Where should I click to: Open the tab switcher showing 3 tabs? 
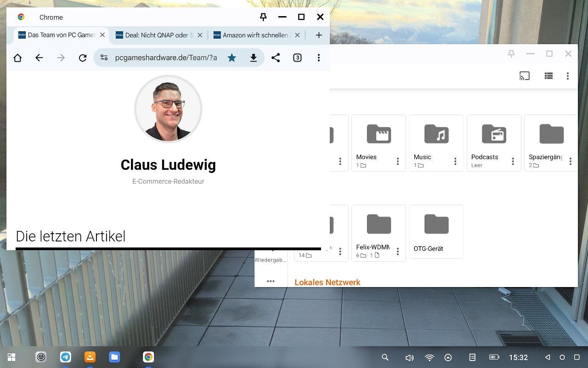click(297, 57)
